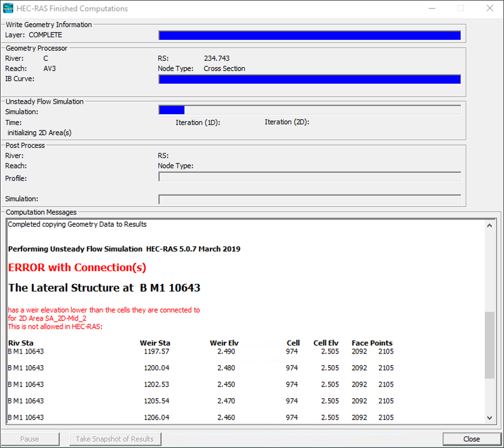Click the Post Process Profile progress bar

[309, 177]
